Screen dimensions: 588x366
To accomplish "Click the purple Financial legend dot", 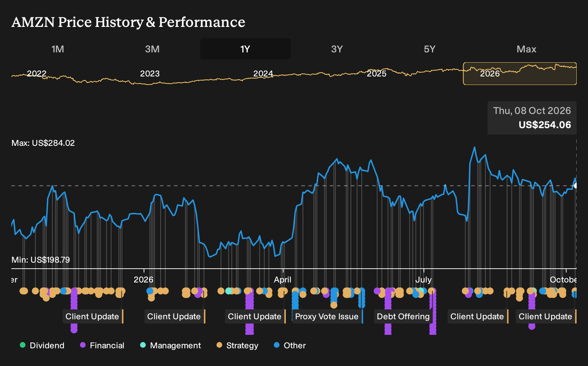I will coord(83,345).
